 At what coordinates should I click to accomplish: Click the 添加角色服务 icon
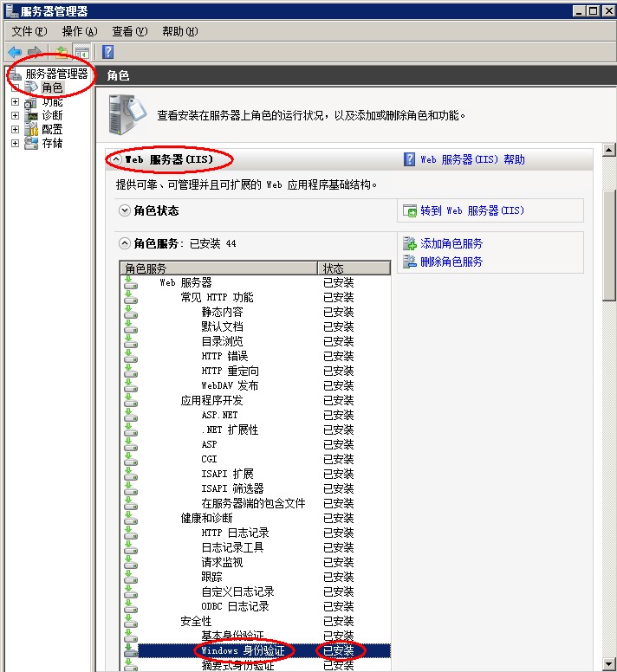pos(410,243)
